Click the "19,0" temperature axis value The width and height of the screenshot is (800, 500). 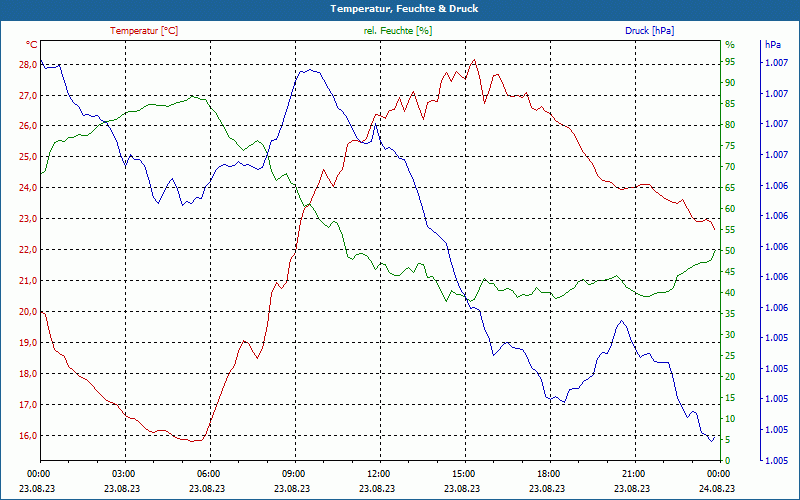28,343
